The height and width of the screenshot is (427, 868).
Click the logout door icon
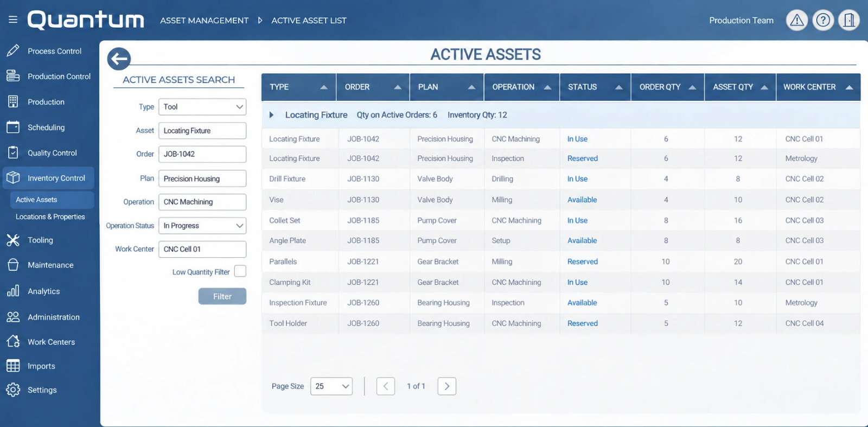pyautogui.click(x=849, y=20)
